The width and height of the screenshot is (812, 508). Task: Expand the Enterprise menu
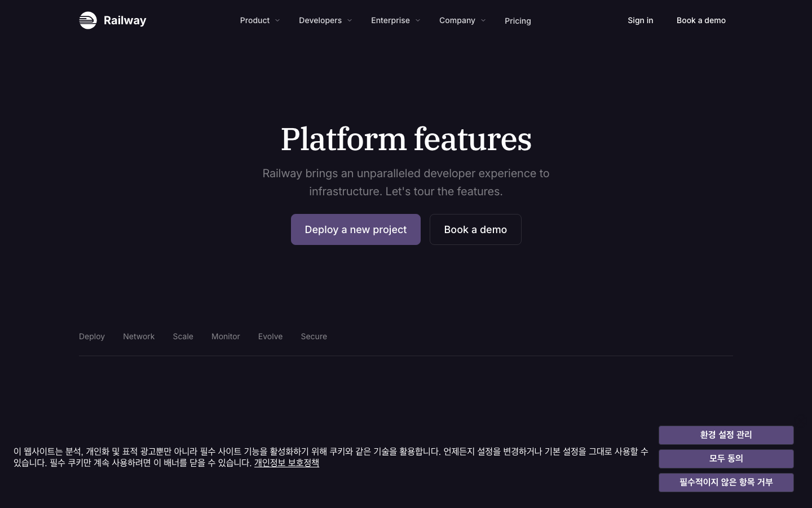pyautogui.click(x=395, y=20)
